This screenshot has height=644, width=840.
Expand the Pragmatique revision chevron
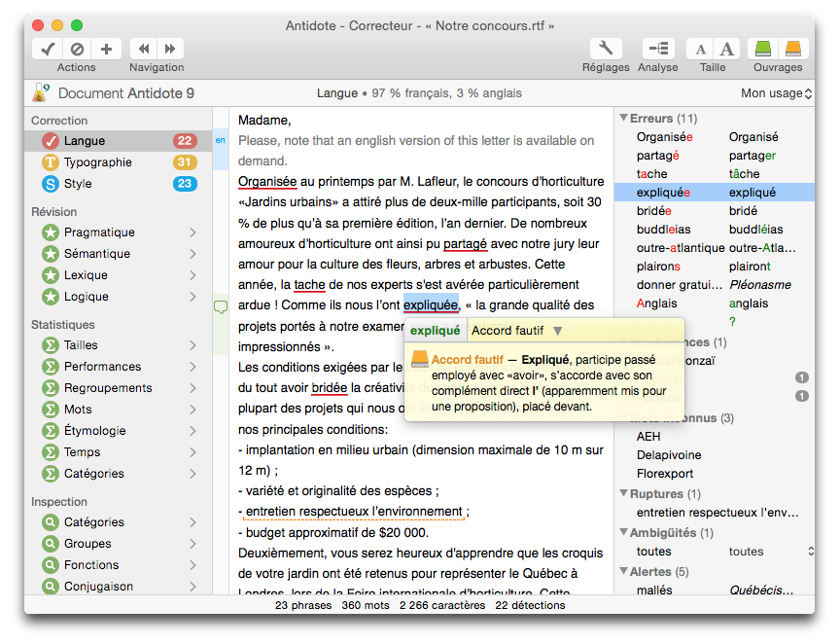(x=192, y=233)
